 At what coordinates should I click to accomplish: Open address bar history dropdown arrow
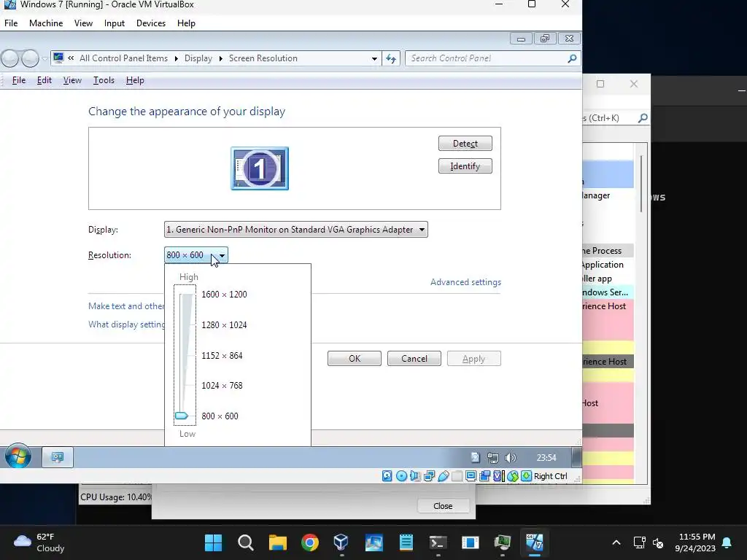click(x=374, y=58)
